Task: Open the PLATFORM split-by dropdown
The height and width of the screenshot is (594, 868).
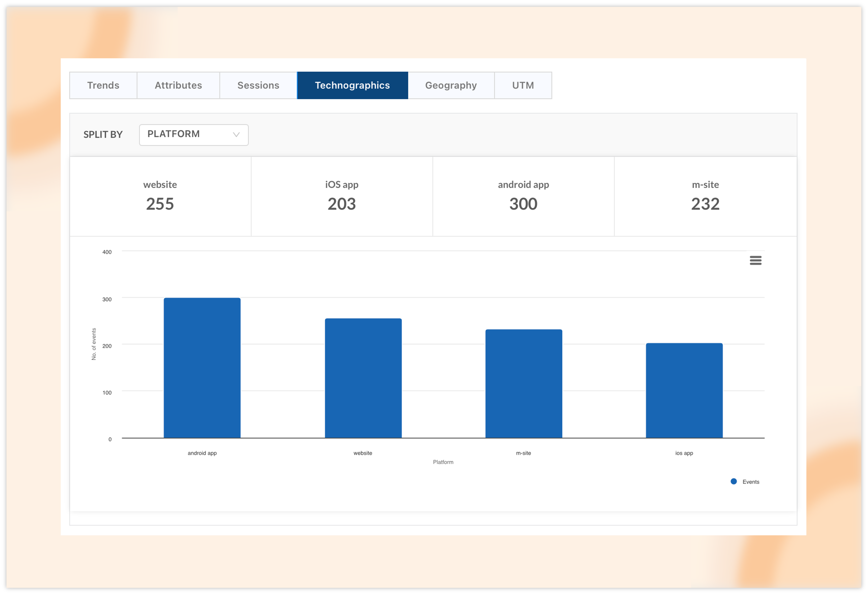Action: tap(193, 135)
